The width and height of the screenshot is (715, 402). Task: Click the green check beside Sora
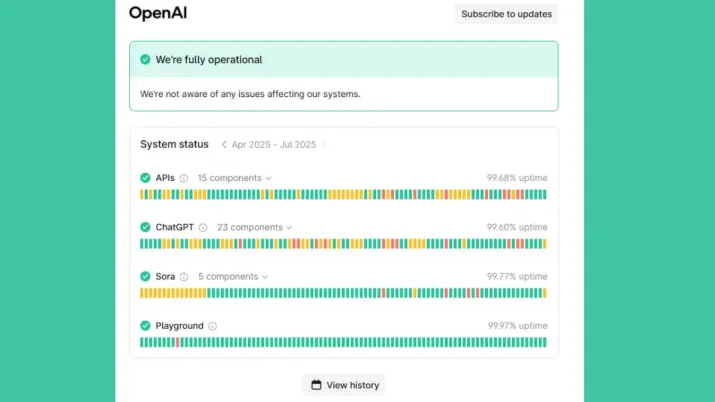145,277
